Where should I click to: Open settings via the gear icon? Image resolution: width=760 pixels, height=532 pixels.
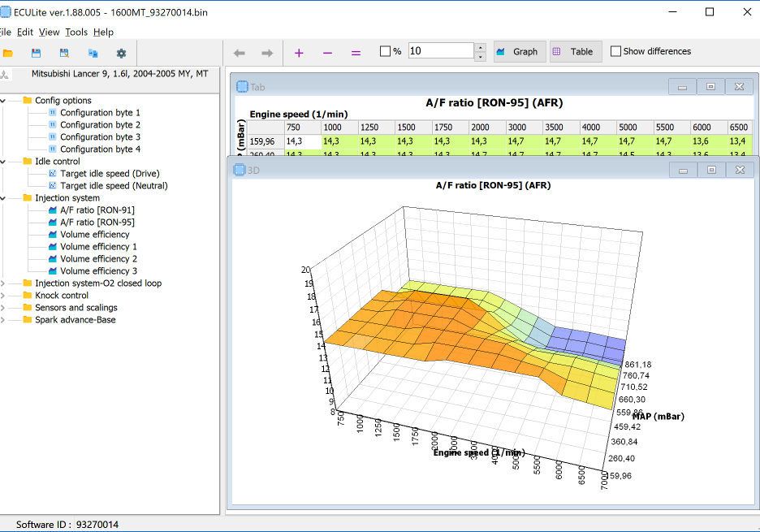[121, 53]
